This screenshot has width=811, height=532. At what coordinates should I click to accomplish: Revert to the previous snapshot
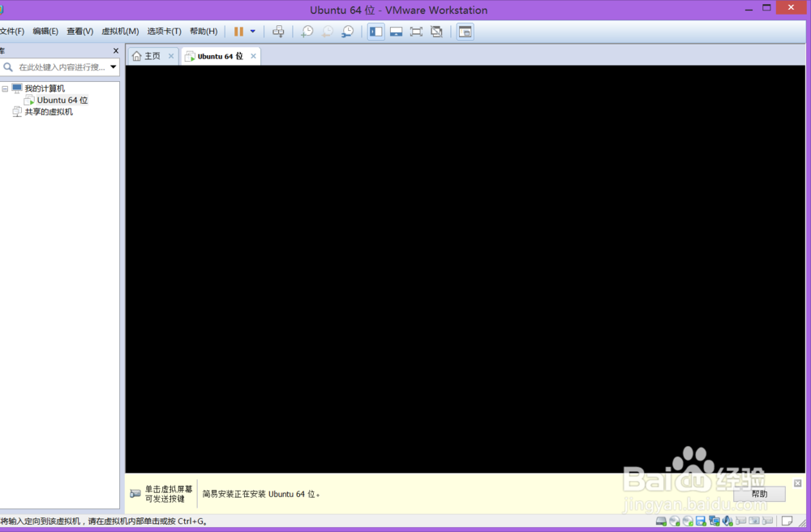(328, 32)
